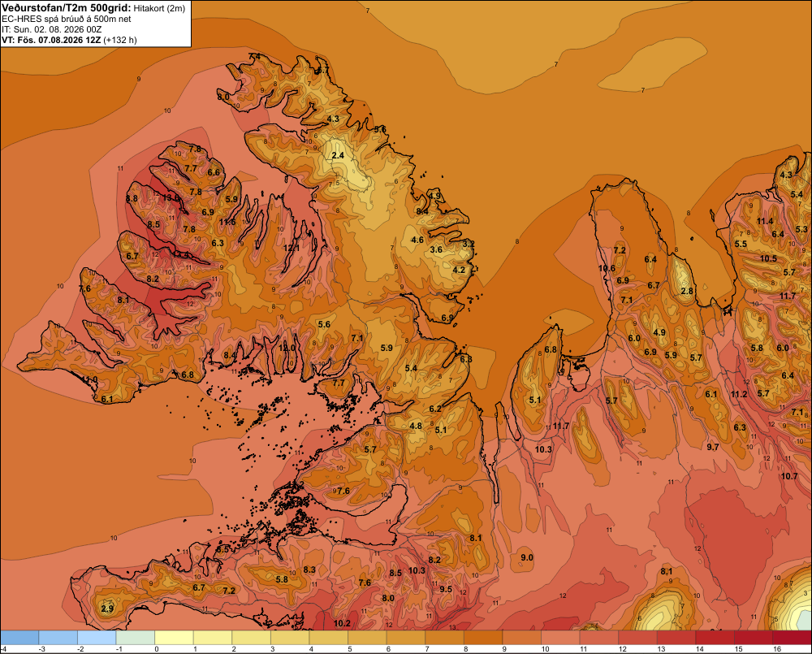Image resolution: width=812 pixels, height=654 pixels.
Task: Click the 11.2 temperature value
Action: [x=739, y=394]
